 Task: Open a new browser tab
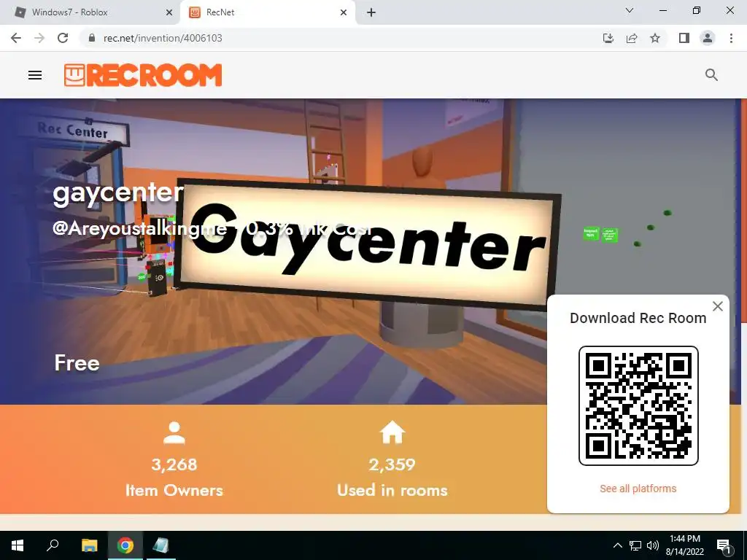click(x=371, y=13)
